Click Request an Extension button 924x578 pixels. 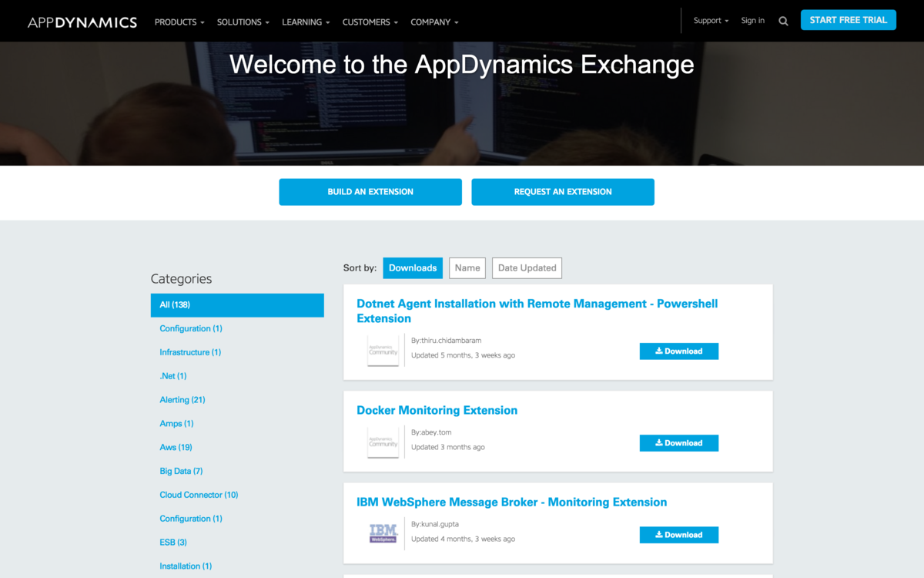(x=563, y=192)
